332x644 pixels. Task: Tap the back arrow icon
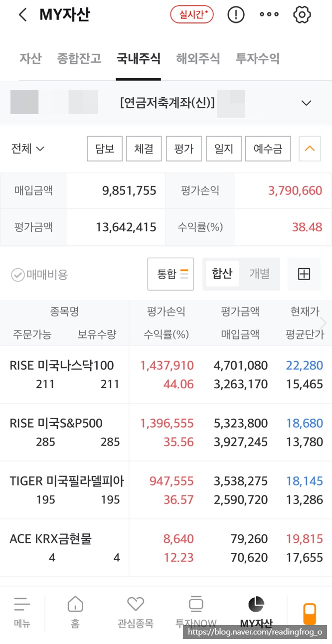(22, 15)
